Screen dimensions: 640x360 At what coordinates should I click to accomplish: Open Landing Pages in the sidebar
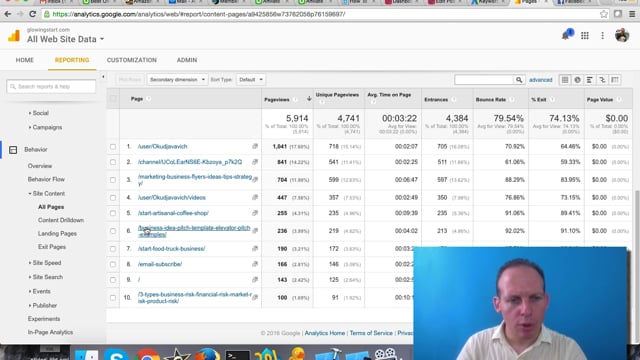coord(57,233)
